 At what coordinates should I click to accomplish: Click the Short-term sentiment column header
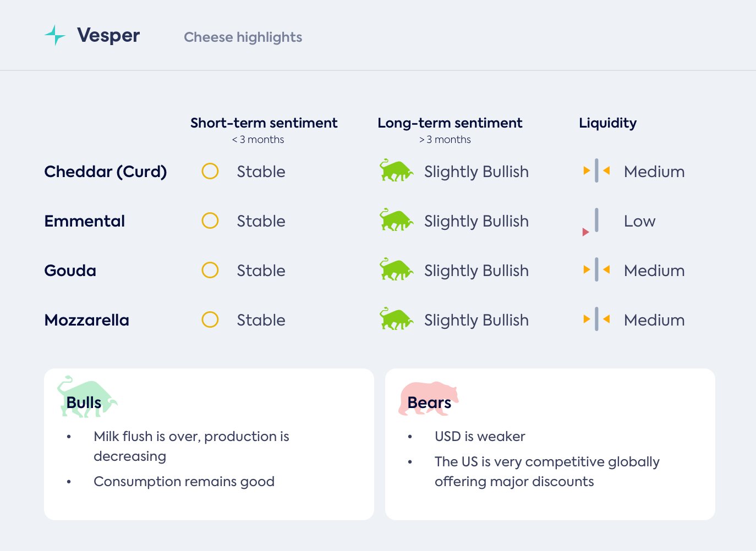264,123
